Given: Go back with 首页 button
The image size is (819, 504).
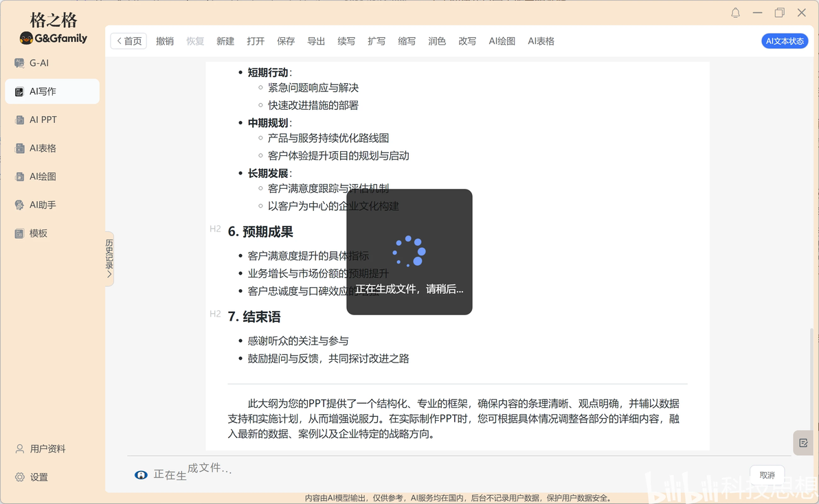Looking at the screenshot, I should 128,41.
